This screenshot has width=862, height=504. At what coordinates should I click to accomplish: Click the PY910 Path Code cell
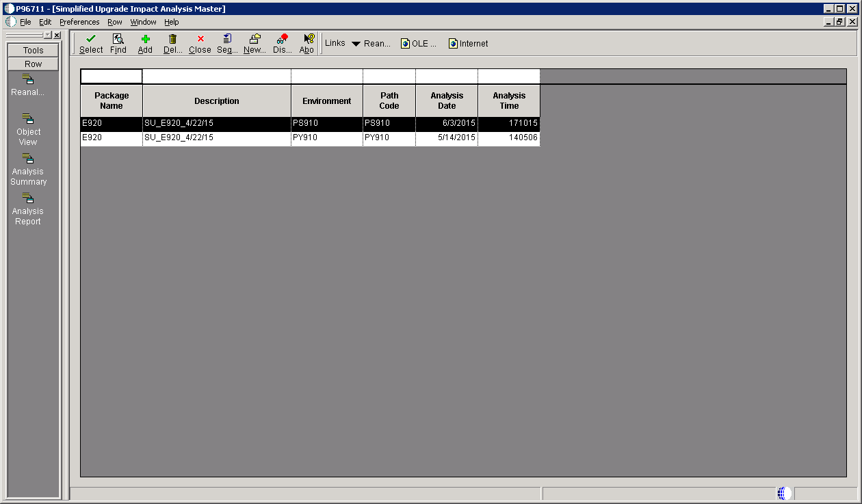click(x=389, y=138)
